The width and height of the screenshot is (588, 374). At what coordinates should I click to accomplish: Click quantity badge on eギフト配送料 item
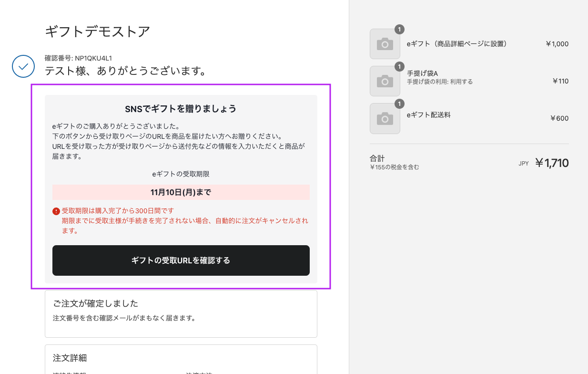pos(399,104)
